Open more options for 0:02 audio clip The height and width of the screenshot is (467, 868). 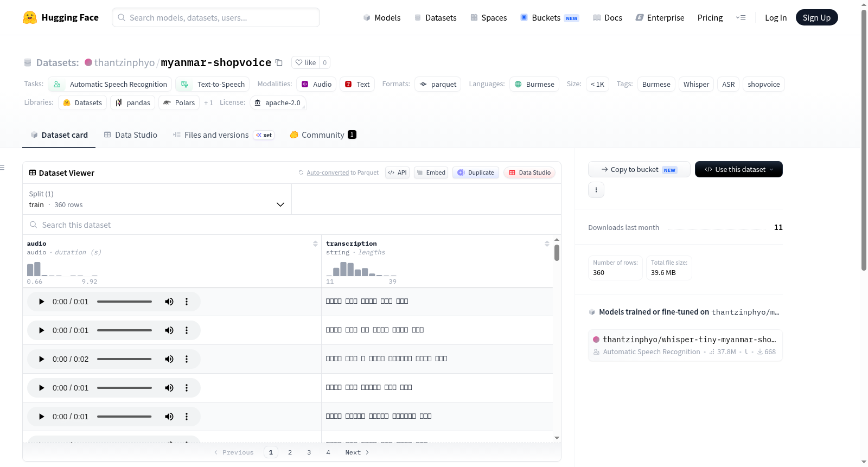187,359
